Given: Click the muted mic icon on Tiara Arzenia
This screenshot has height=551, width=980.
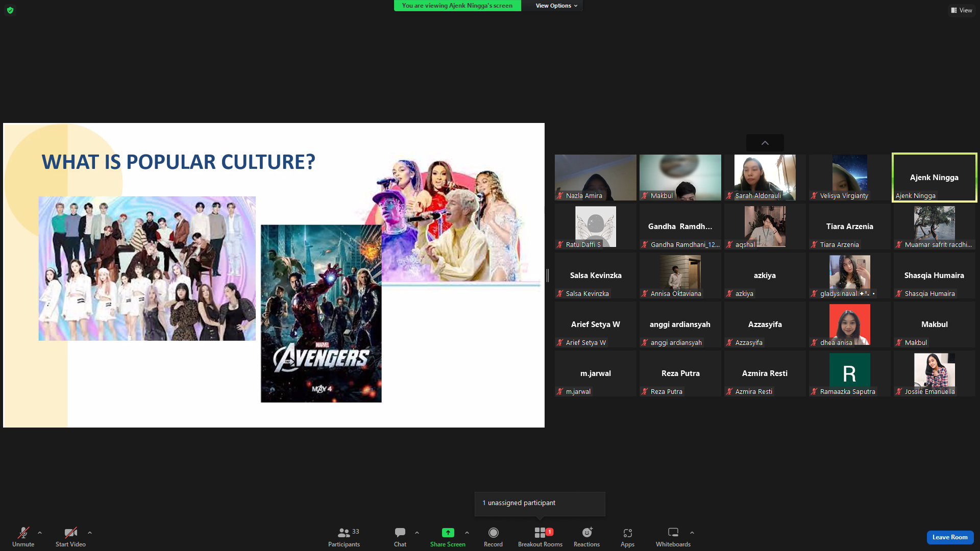Looking at the screenshot, I should point(814,245).
